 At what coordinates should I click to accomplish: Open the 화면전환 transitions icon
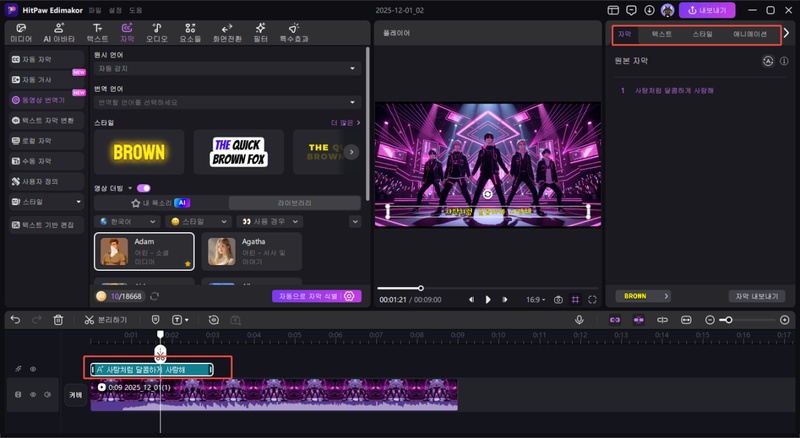click(x=226, y=32)
